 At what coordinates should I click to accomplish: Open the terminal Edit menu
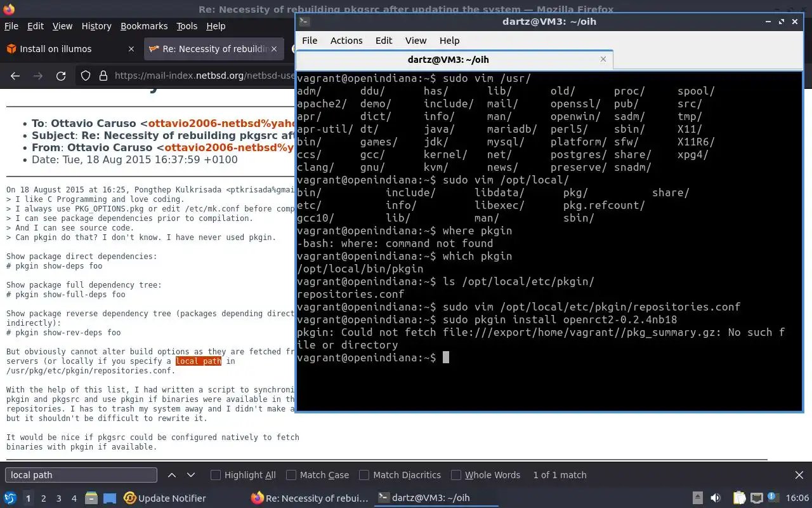[x=384, y=40]
